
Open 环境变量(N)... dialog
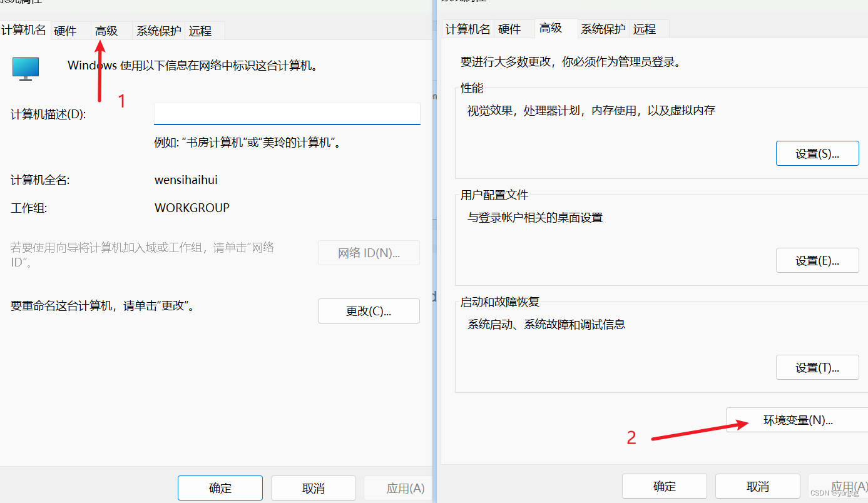pyautogui.click(x=798, y=420)
